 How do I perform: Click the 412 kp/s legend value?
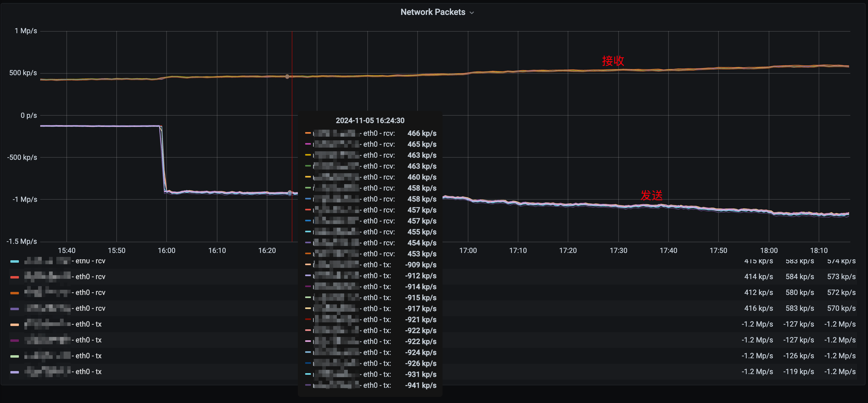pos(758,293)
